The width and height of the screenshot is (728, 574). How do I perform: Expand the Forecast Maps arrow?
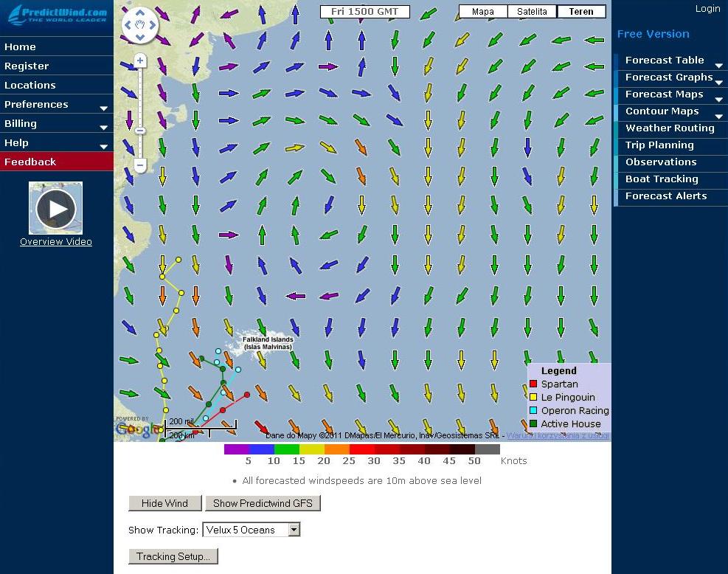718,100
